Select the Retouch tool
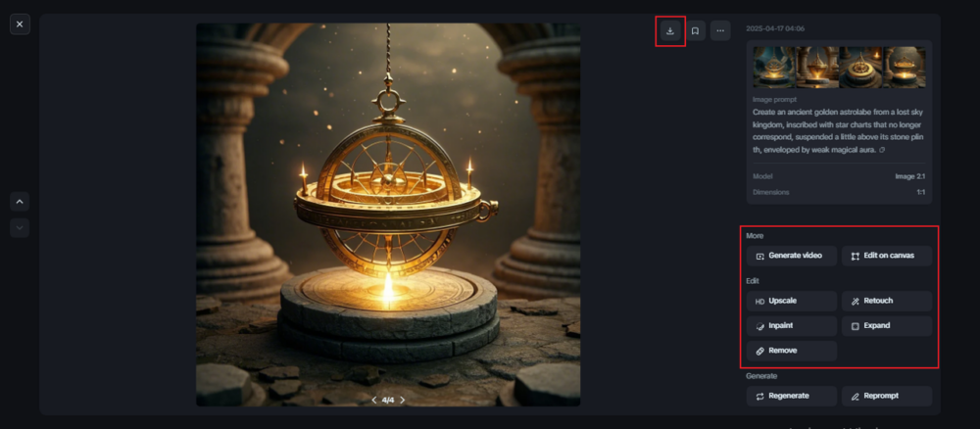Viewport: 980px width, 429px height. click(x=886, y=301)
